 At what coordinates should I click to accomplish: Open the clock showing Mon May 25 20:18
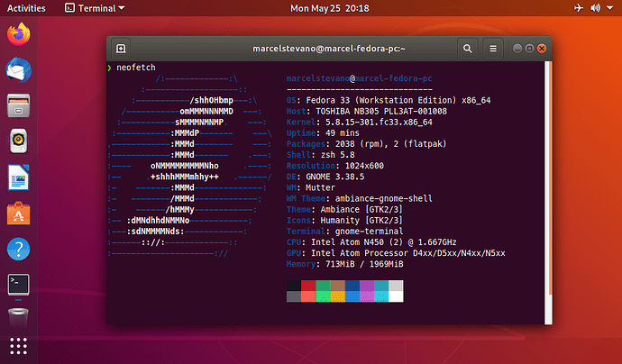(330, 8)
